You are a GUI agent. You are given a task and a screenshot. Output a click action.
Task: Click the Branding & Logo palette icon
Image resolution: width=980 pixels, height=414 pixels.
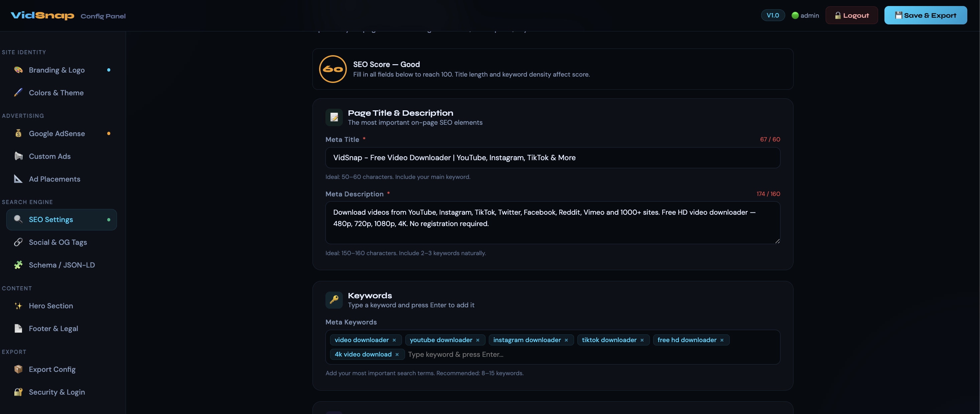(x=18, y=70)
